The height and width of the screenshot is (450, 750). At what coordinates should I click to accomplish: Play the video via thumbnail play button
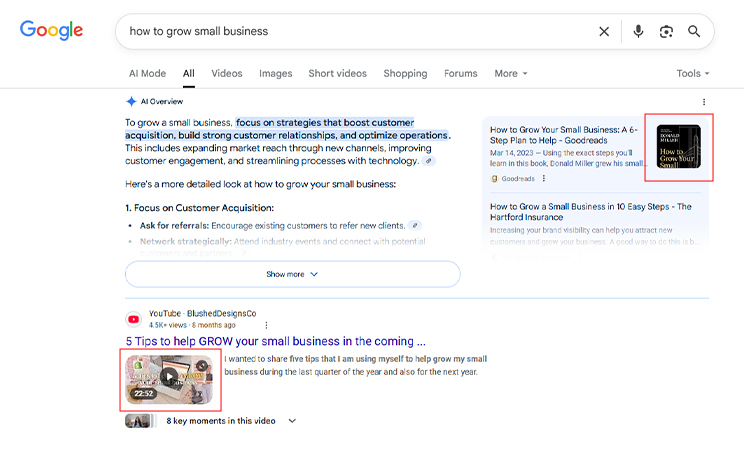(169, 377)
